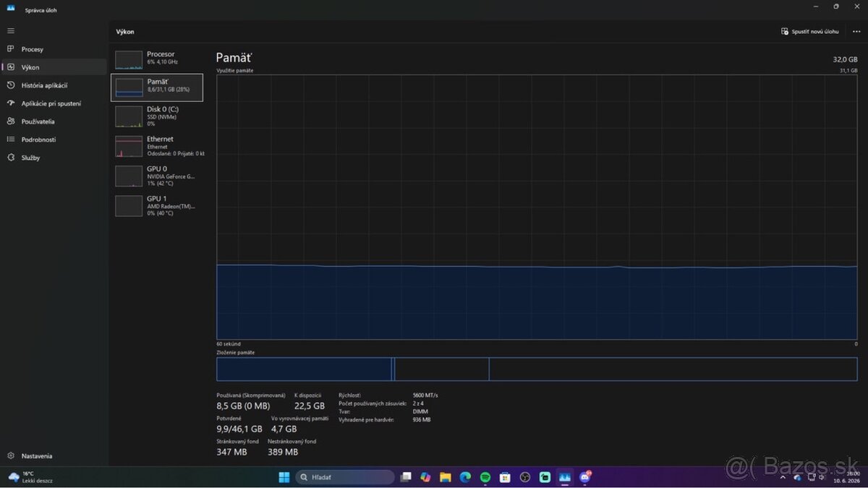868x488 pixels.
Task: Show hidden system tray icons
Action: click(783, 477)
